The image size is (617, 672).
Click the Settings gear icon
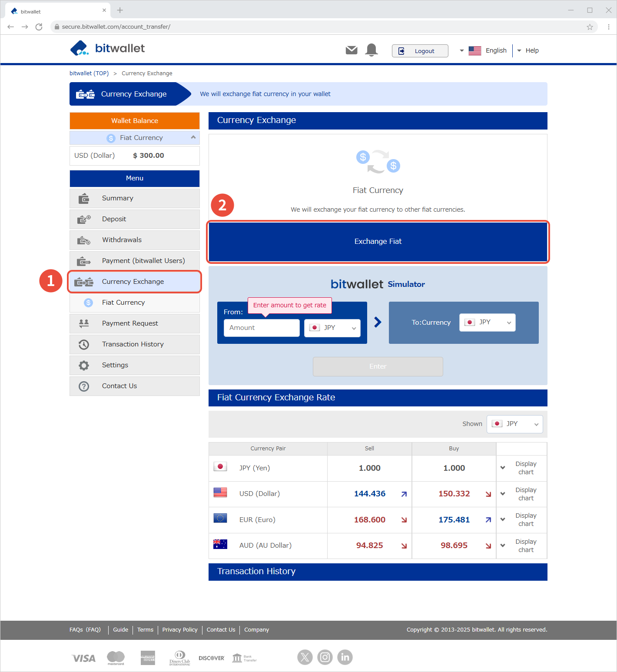coord(84,366)
